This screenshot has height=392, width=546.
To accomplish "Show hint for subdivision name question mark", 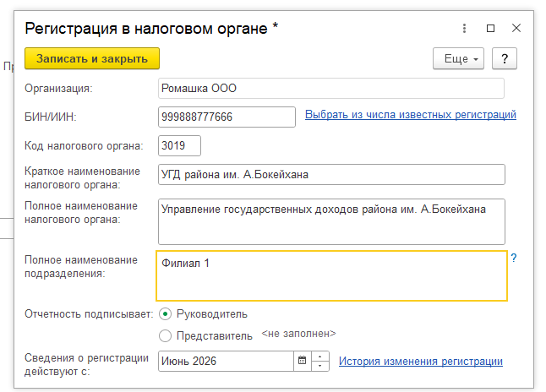I will pyautogui.click(x=514, y=258).
